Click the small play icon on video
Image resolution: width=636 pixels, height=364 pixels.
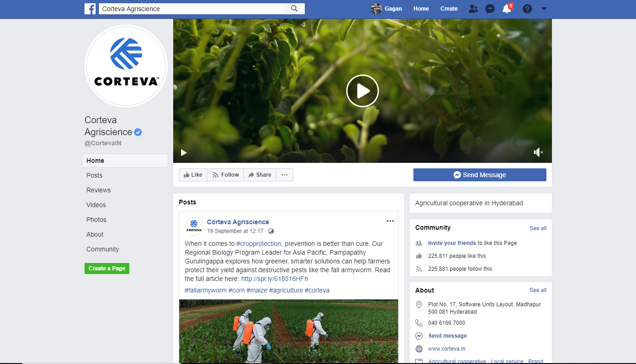point(184,152)
